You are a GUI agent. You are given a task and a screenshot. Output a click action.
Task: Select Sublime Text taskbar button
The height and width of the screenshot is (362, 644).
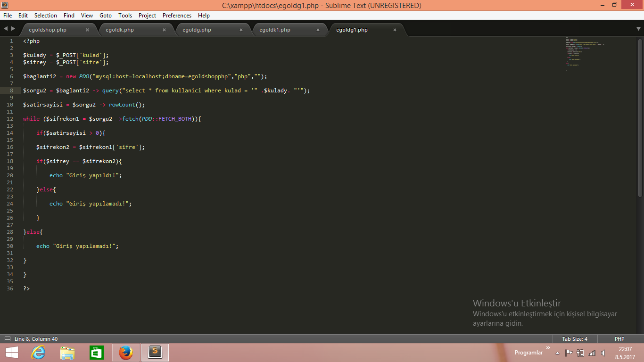(x=155, y=353)
